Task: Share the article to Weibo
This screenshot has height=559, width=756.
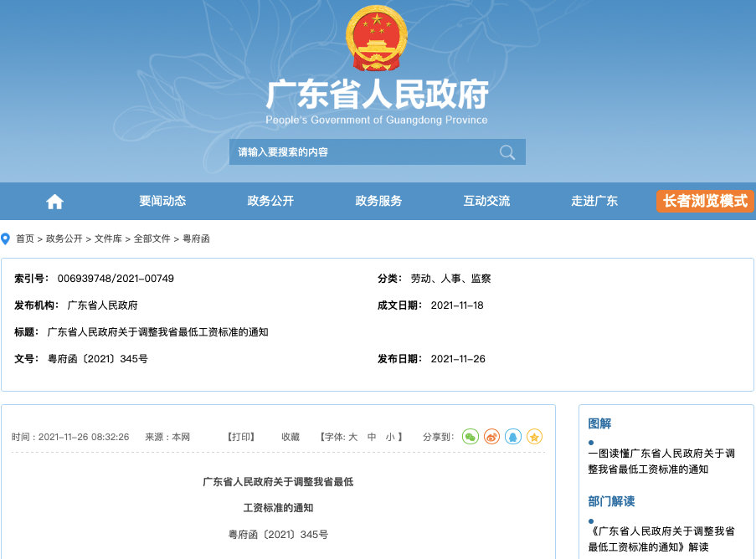Action: point(491,436)
